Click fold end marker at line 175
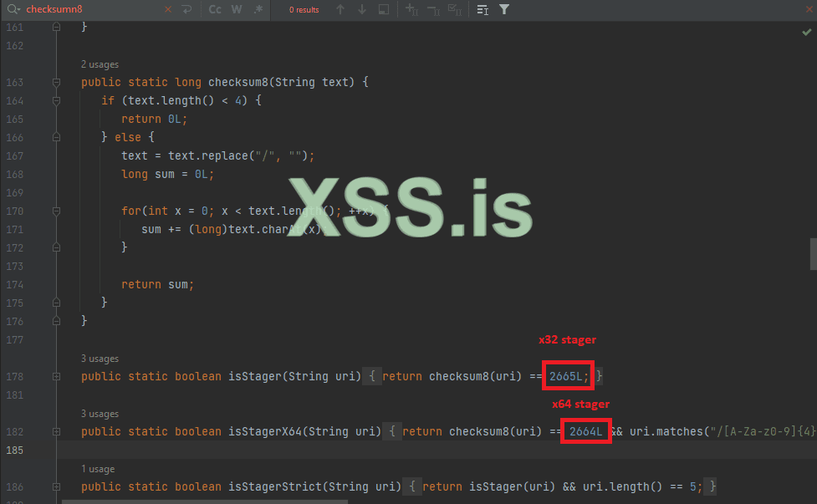Viewport: 817px width, 504px height. click(56, 303)
